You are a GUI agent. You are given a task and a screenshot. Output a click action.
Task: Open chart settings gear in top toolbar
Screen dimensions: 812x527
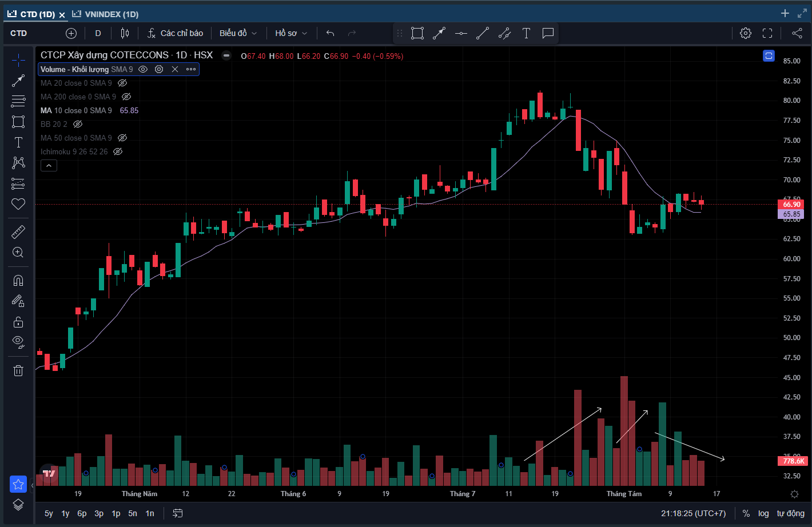click(x=746, y=33)
